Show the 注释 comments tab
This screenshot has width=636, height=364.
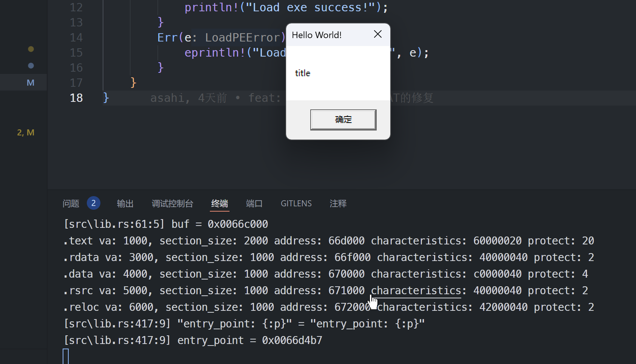click(338, 204)
